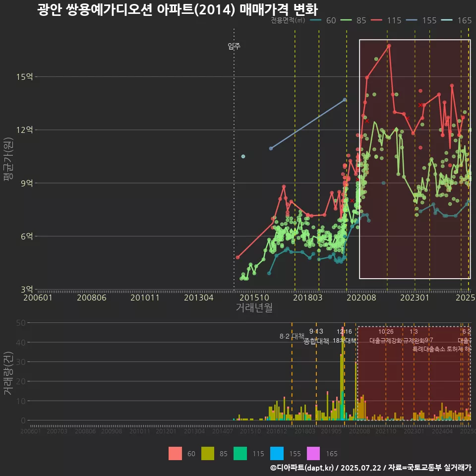This screenshot has width=476, height=476.
Task: Click 201510 on the price chart's date axis
Action: (x=254, y=297)
